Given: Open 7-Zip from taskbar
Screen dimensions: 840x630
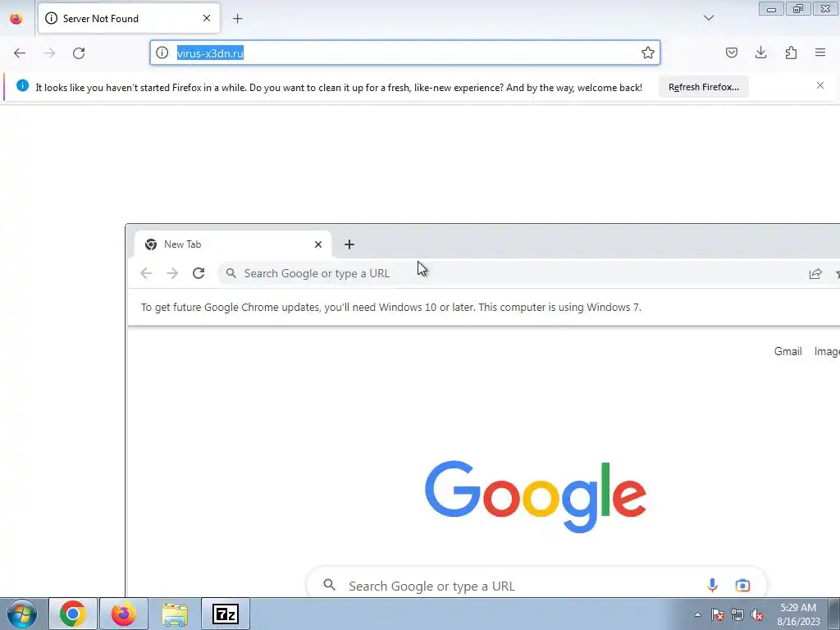Looking at the screenshot, I should click(226, 614).
